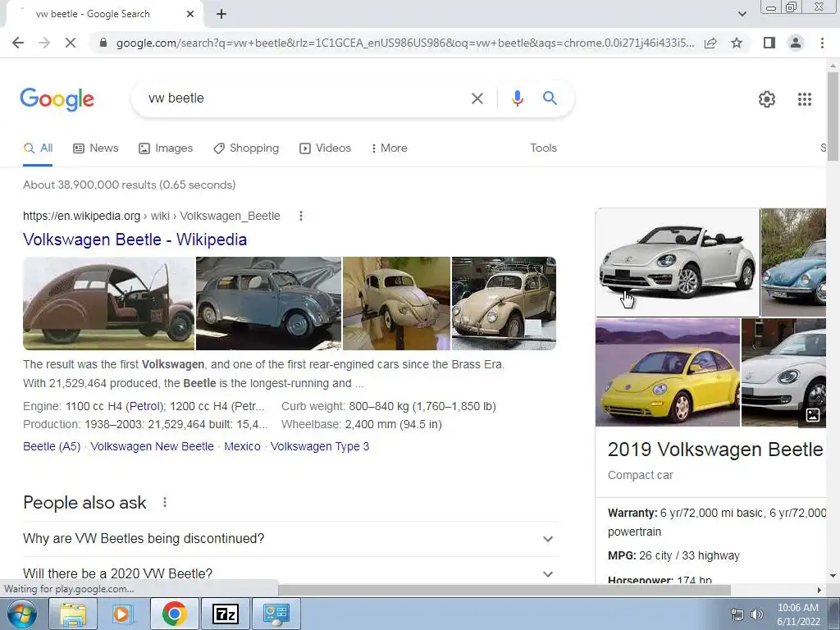Open brown prototype Beetle thumbnail
This screenshot has height=630, width=840.
[x=109, y=304]
